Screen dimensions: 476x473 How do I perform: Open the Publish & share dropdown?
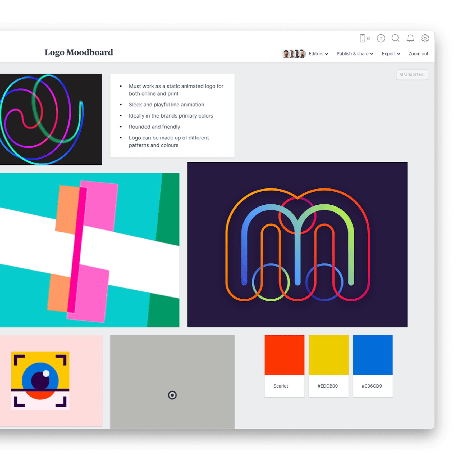tap(355, 54)
